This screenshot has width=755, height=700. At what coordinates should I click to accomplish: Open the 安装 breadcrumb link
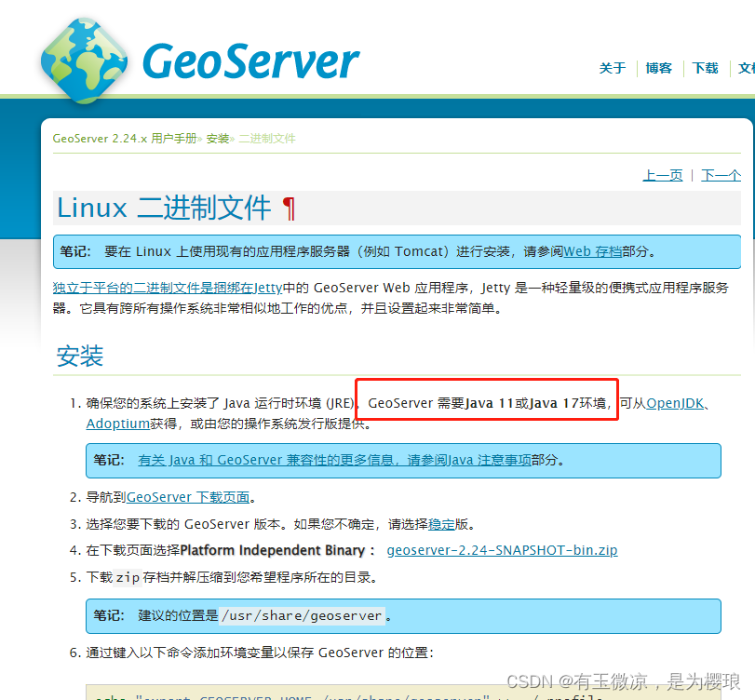218,139
